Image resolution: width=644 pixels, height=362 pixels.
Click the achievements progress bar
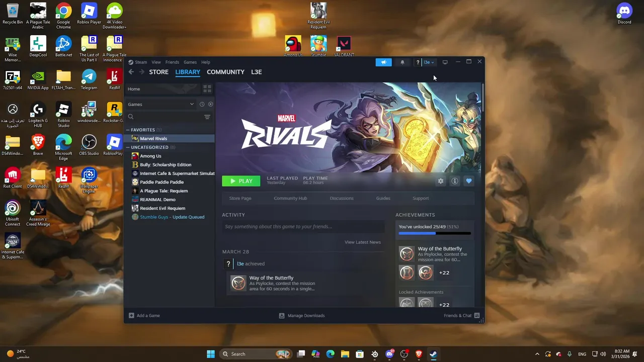pos(435,233)
